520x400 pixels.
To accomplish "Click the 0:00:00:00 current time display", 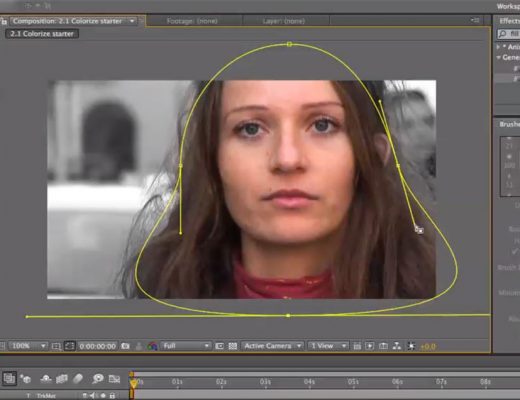I will tap(97, 346).
